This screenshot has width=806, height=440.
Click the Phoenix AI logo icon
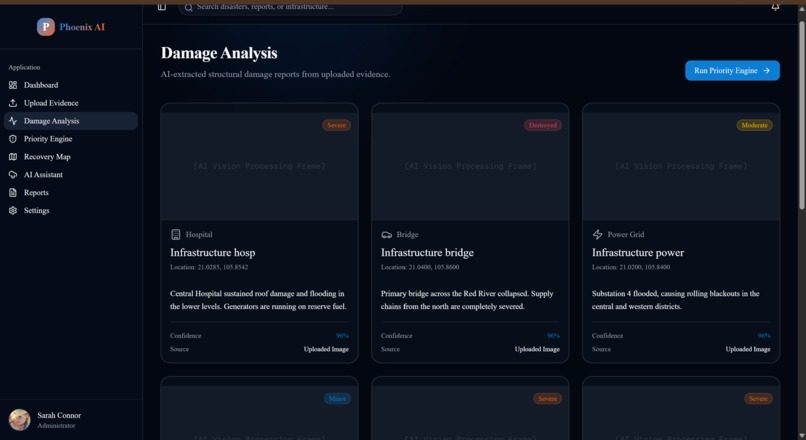click(x=46, y=27)
